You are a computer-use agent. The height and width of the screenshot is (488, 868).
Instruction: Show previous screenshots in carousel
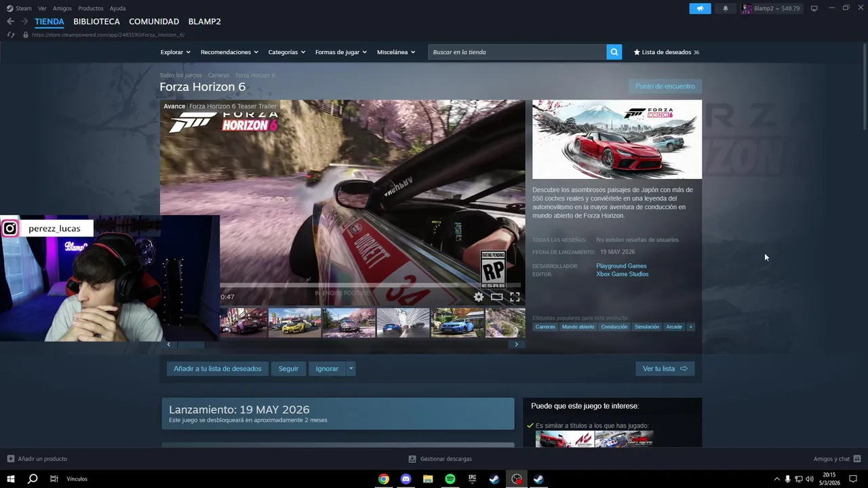point(169,344)
